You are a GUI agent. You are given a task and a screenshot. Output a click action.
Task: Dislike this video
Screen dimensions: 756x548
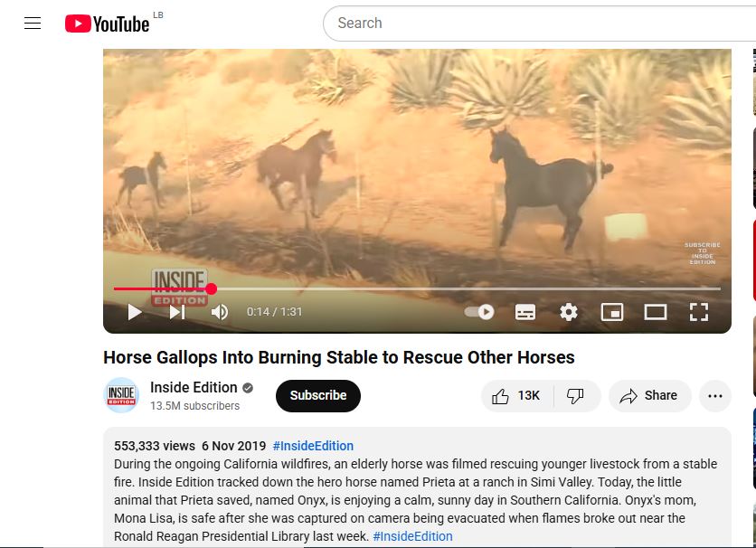point(575,396)
